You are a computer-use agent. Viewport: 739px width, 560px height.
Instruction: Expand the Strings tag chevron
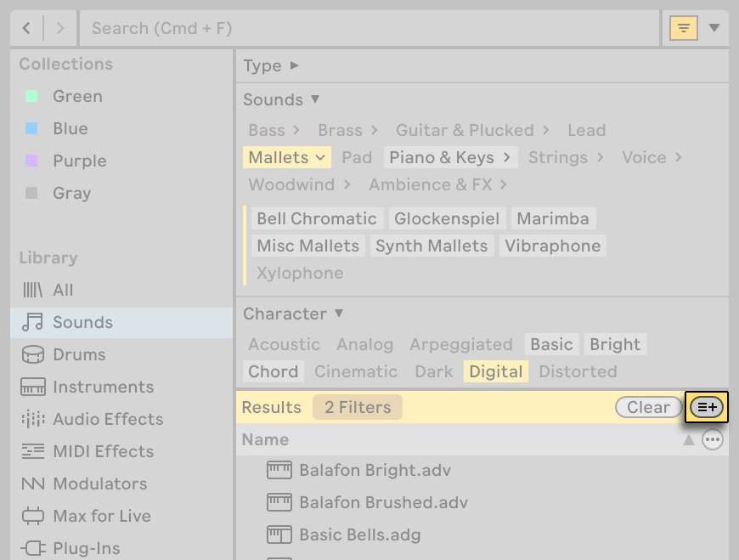[x=600, y=157]
